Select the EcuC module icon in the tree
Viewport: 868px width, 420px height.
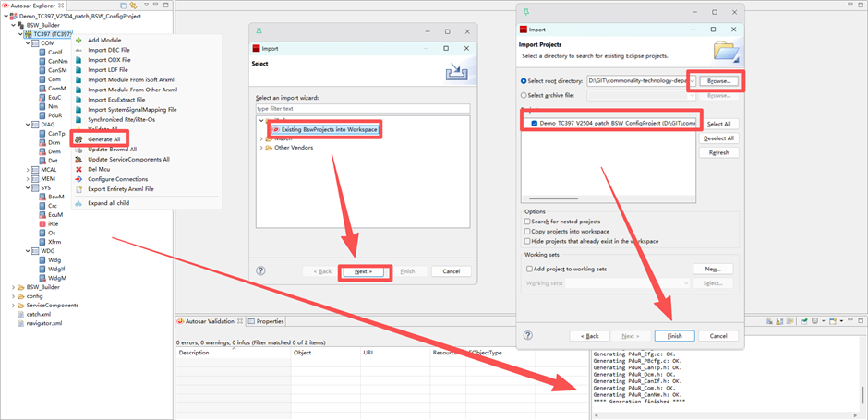[42, 98]
